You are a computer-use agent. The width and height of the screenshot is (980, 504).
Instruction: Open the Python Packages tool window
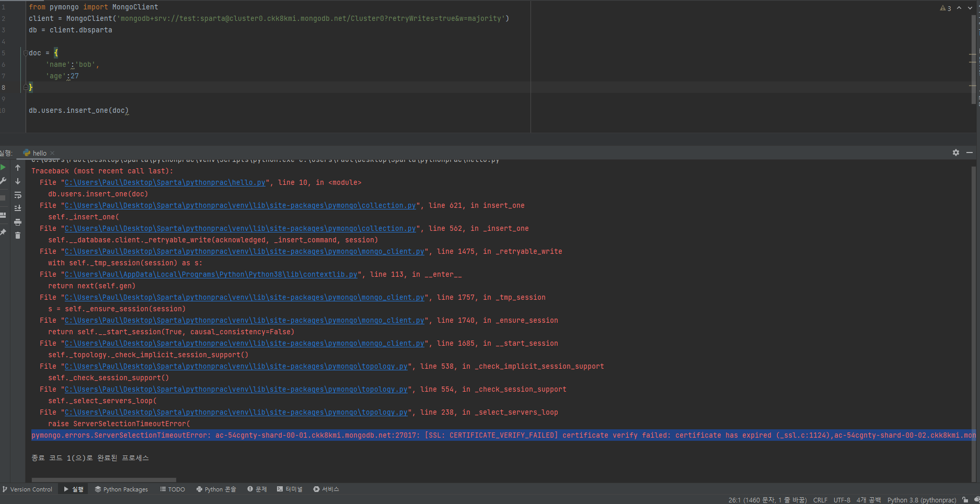(x=121, y=489)
